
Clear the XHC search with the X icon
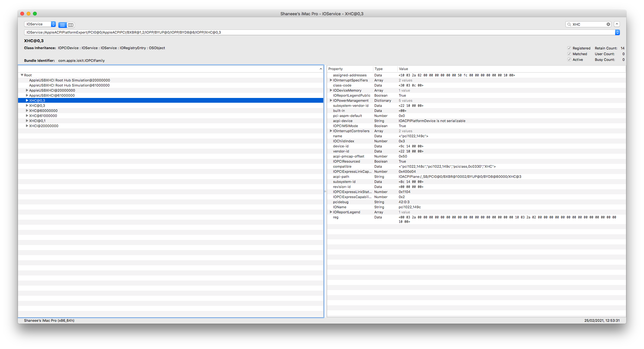click(x=608, y=24)
